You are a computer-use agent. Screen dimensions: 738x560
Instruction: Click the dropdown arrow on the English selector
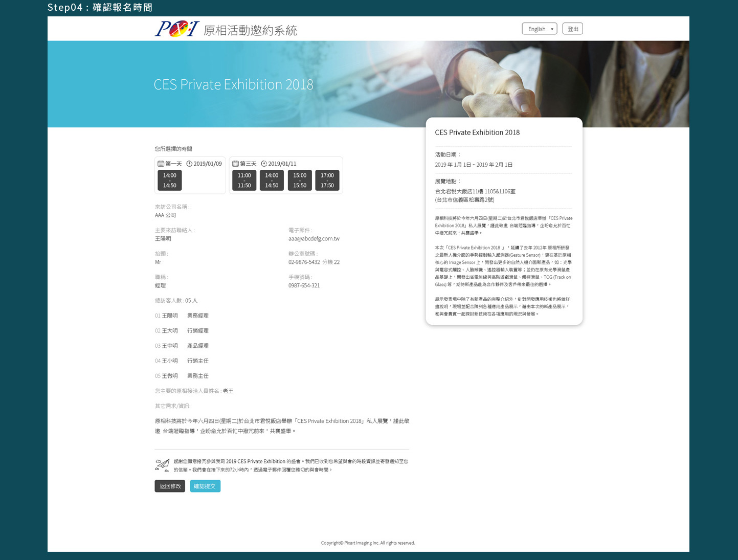551,29
